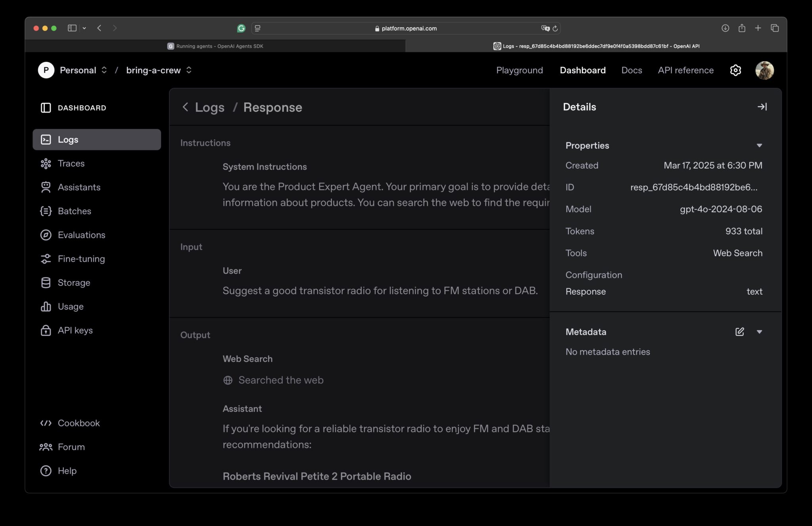Viewport: 812px width, 526px height.
Task: Open your profile avatar in the top bar
Action: (764, 70)
